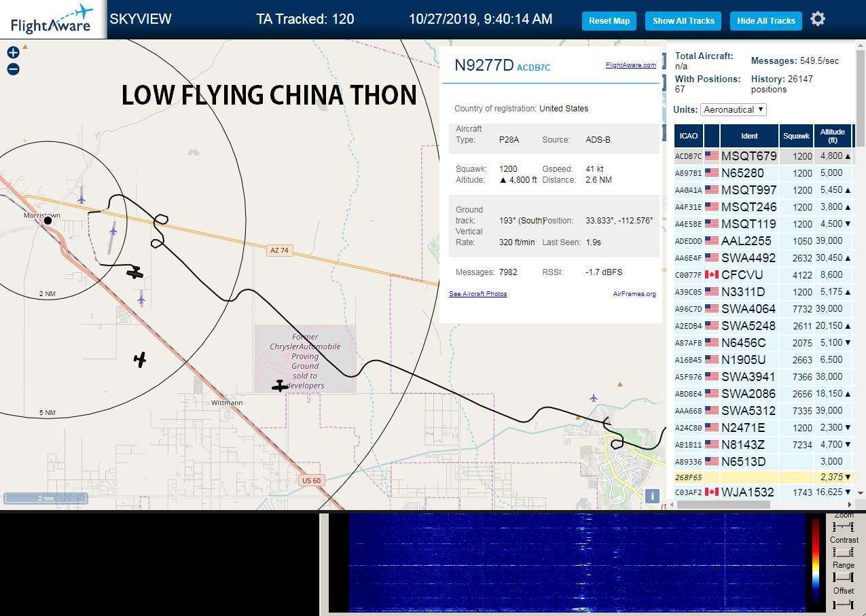Viewport: 866px width, 616px height.
Task: Click the US flag in the N65280 row
Action: (712, 173)
